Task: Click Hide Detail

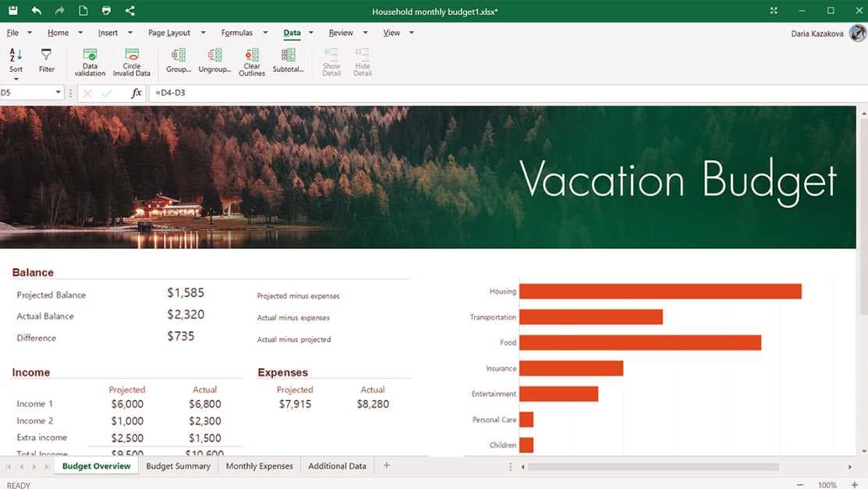Action: [362, 61]
